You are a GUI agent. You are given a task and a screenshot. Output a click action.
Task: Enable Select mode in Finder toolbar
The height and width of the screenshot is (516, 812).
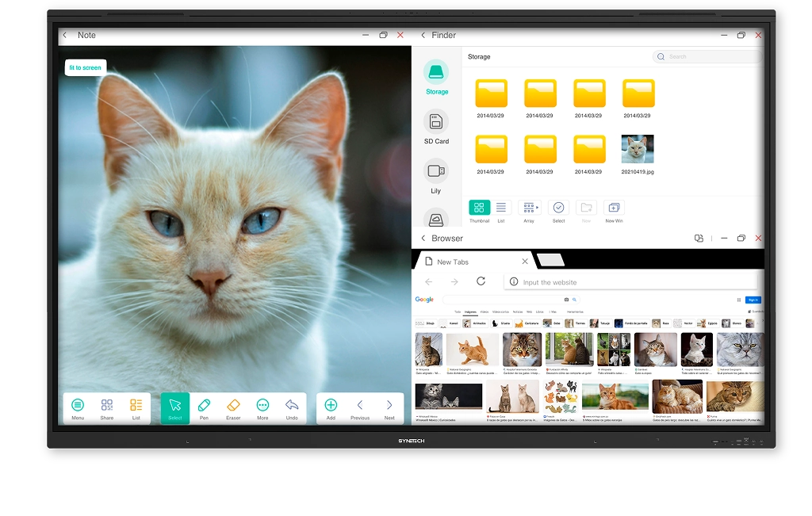[559, 209]
